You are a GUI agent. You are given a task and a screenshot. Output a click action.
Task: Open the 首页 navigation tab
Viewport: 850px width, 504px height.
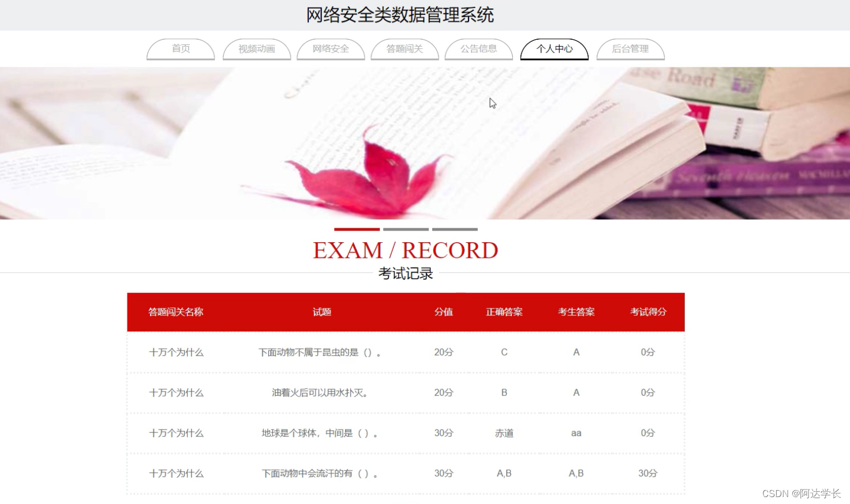click(180, 49)
